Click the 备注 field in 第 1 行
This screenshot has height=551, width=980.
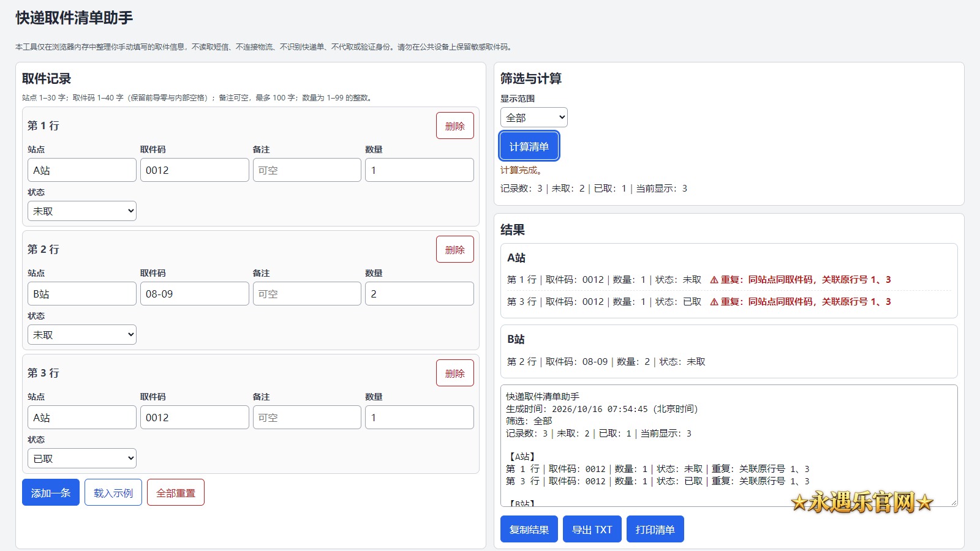point(307,170)
